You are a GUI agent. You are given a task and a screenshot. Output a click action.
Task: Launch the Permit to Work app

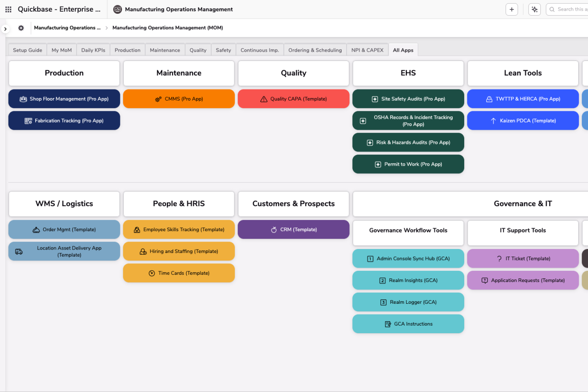coord(408,164)
